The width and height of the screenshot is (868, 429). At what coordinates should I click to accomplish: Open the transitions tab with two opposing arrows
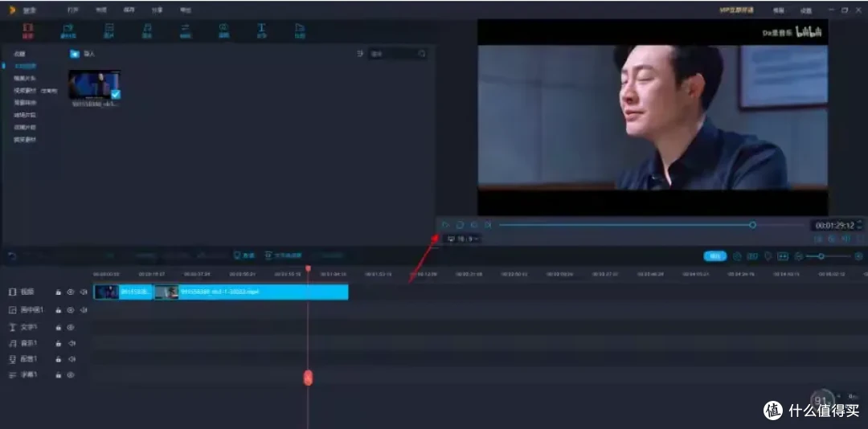coord(186,31)
